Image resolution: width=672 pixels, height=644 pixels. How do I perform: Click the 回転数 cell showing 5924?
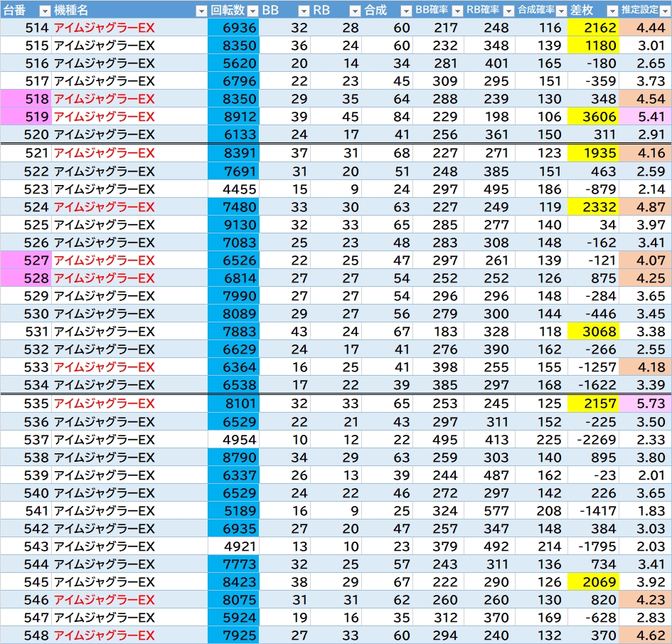(x=233, y=618)
